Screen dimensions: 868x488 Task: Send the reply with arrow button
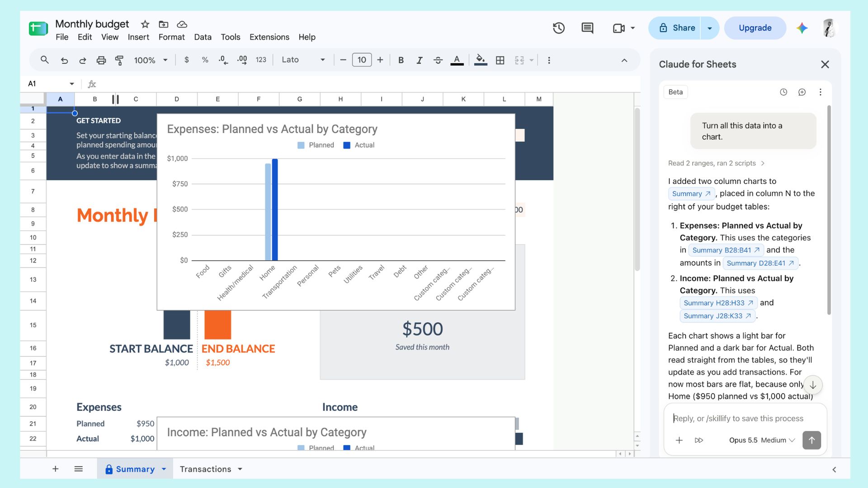click(x=811, y=440)
